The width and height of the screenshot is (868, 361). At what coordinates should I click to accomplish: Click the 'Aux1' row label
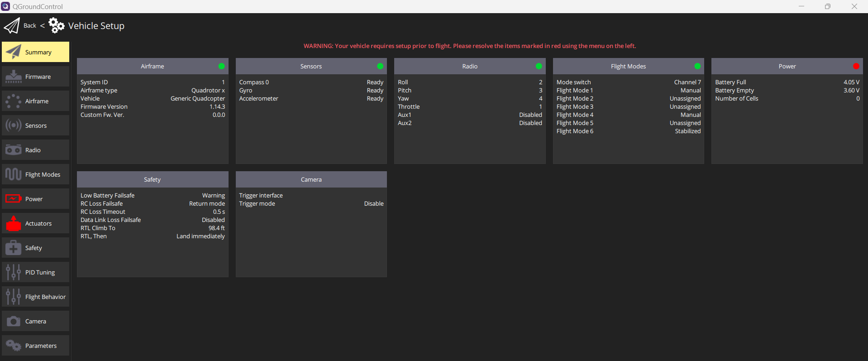coord(405,115)
